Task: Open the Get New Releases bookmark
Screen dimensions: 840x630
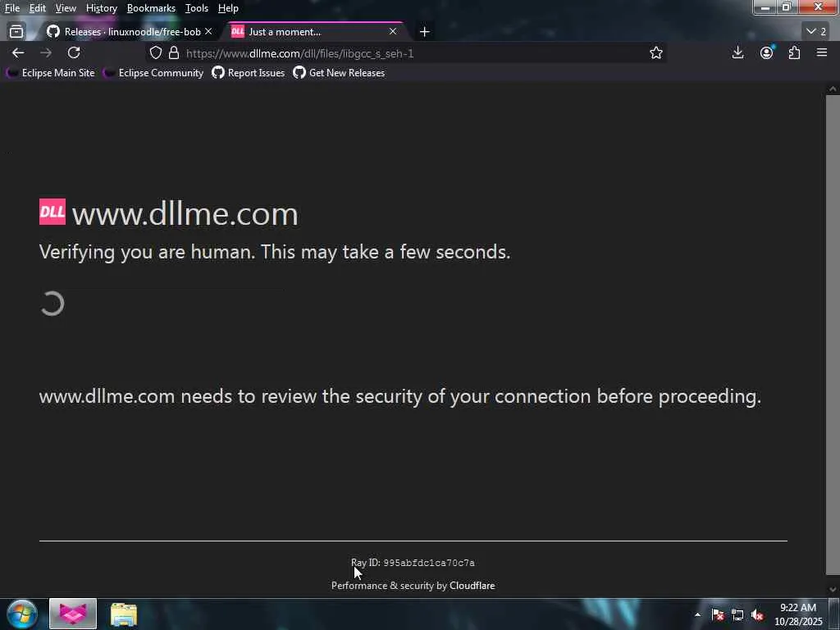Action: click(339, 73)
